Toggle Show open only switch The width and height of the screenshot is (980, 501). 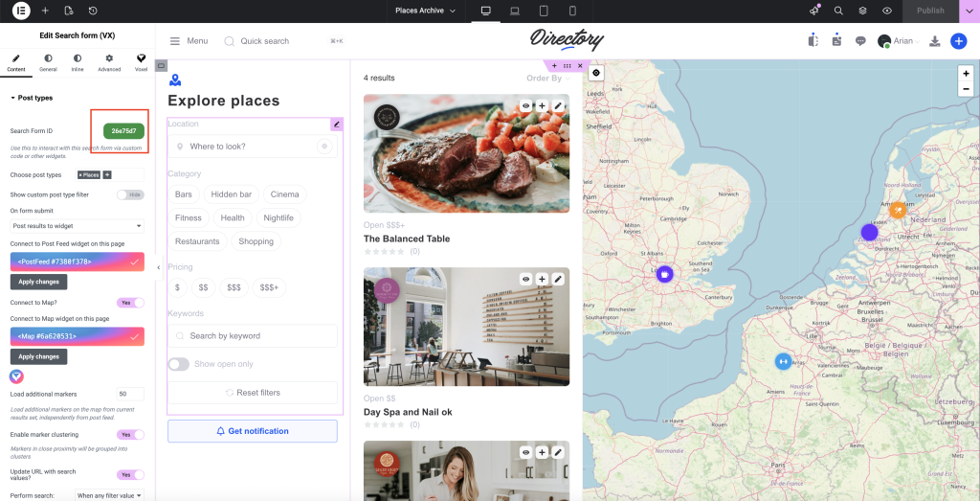point(178,364)
